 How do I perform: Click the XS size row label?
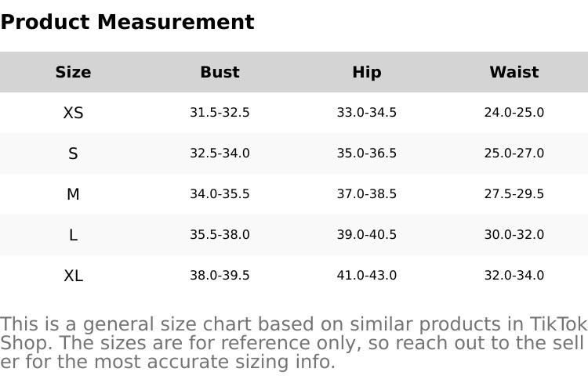[x=73, y=114]
